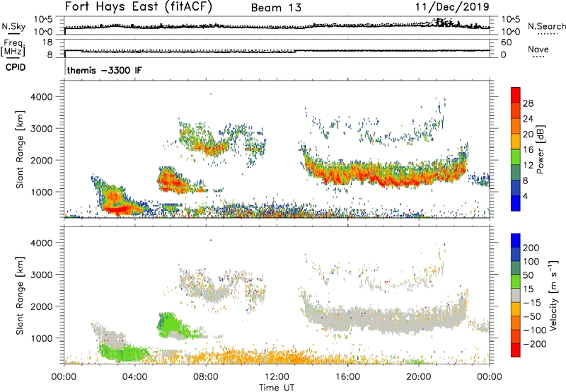Click the "-15" velocity color bar label
566x392 pixels.
tap(531, 303)
